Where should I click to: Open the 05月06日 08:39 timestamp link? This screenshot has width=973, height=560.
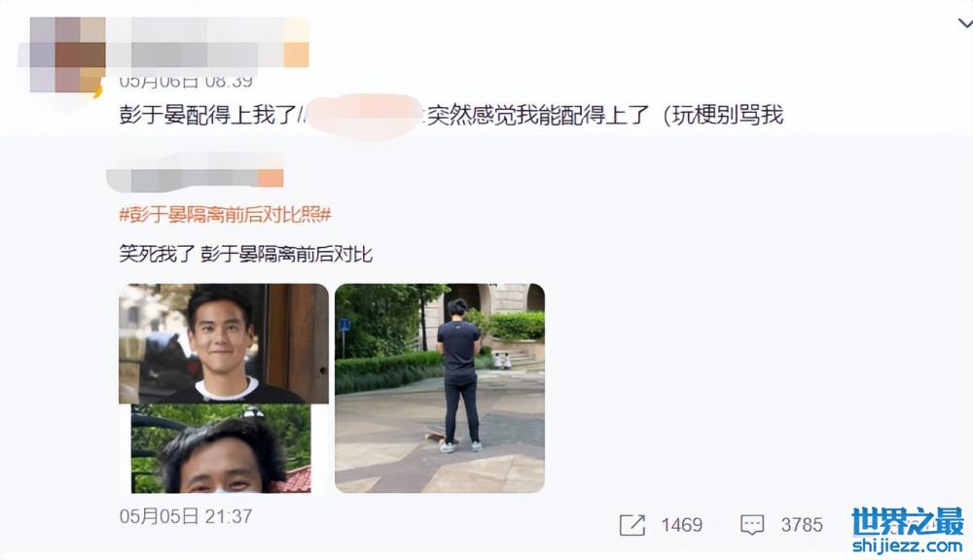186,81
